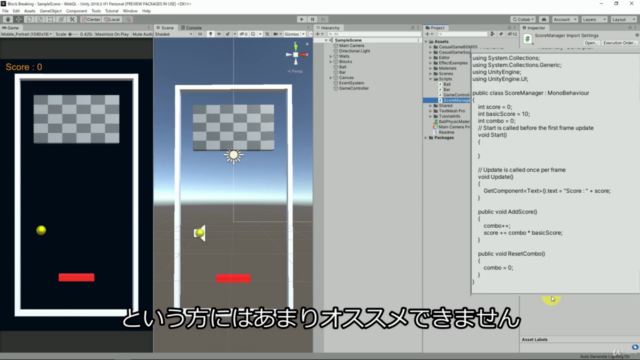Click the Project create plus icon
640x360 pixels.
[428, 34]
